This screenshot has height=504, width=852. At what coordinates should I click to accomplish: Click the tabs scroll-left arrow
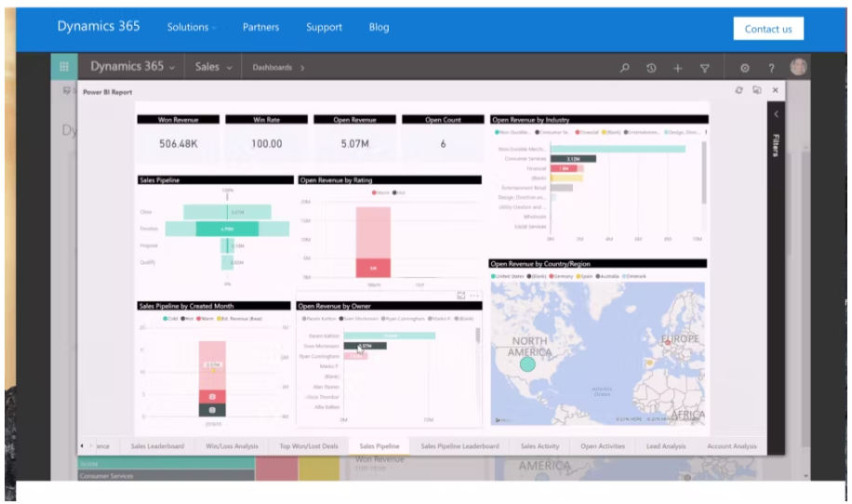tap(82, 446)
